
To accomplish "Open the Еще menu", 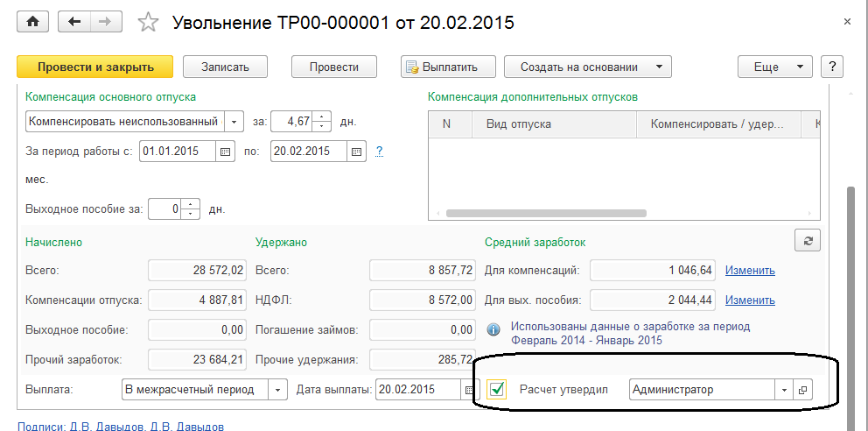I will click(x=775, y=67).
